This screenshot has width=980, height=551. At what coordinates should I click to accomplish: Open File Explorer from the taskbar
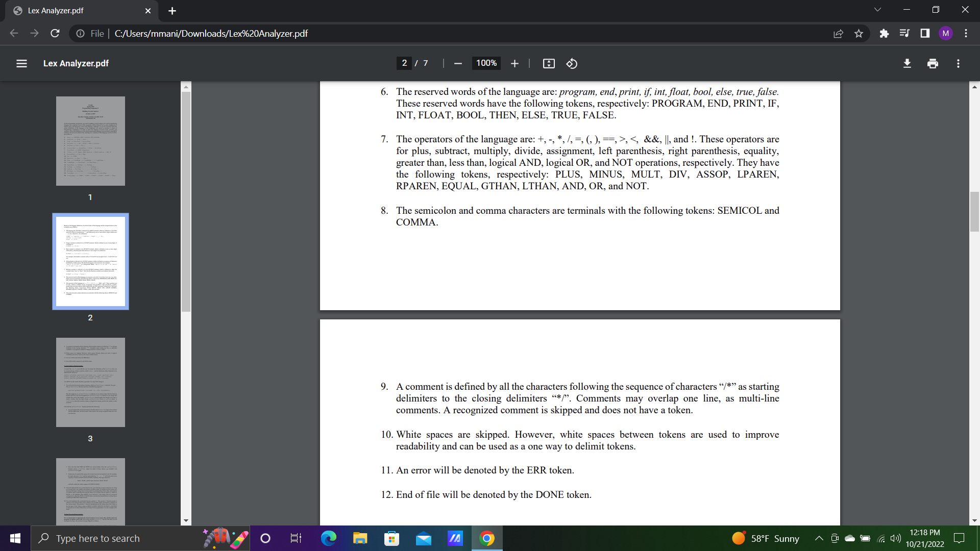(x=360, y=538)
